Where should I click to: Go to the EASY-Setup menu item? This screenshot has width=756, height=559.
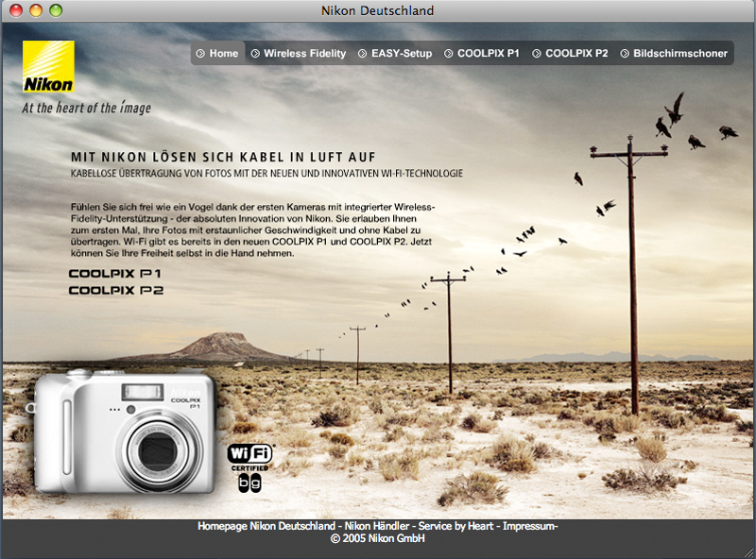click(395, 54)
